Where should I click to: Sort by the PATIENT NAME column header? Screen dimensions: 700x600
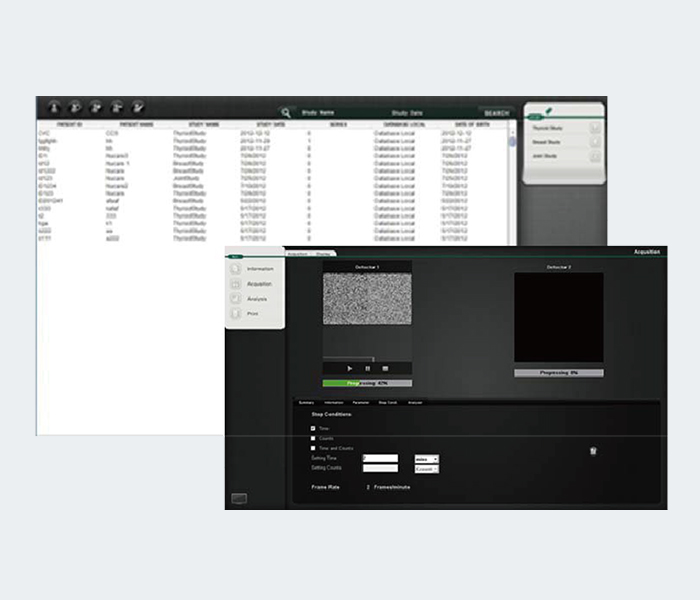tap(137, 125)
